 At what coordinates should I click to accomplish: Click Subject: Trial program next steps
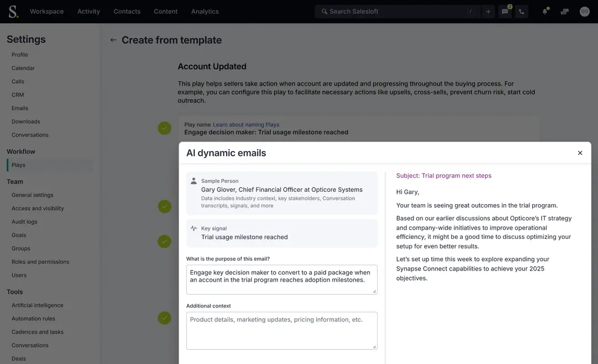444,175
